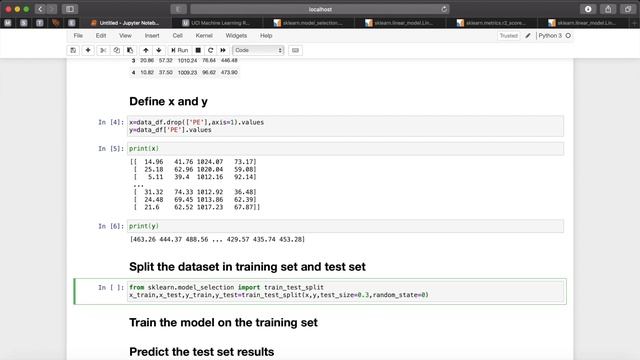
Task: Run the selected cell
Action: click(x=180, y=50)
